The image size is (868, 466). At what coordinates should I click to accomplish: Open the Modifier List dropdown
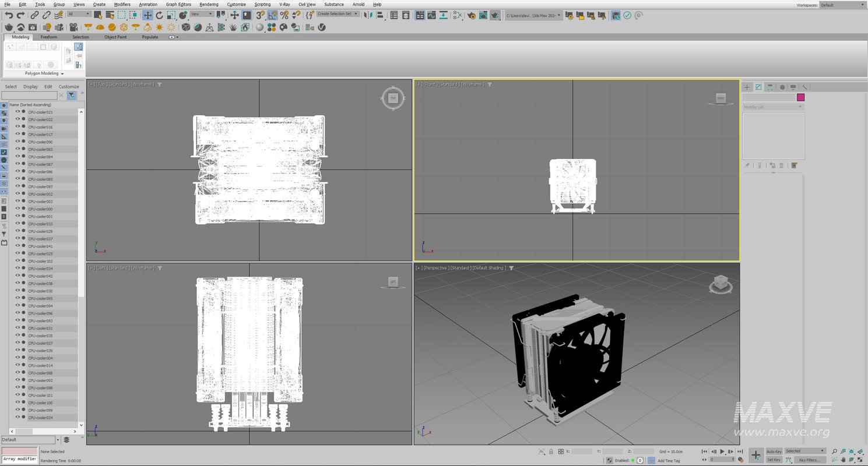(x=772, y=107)
